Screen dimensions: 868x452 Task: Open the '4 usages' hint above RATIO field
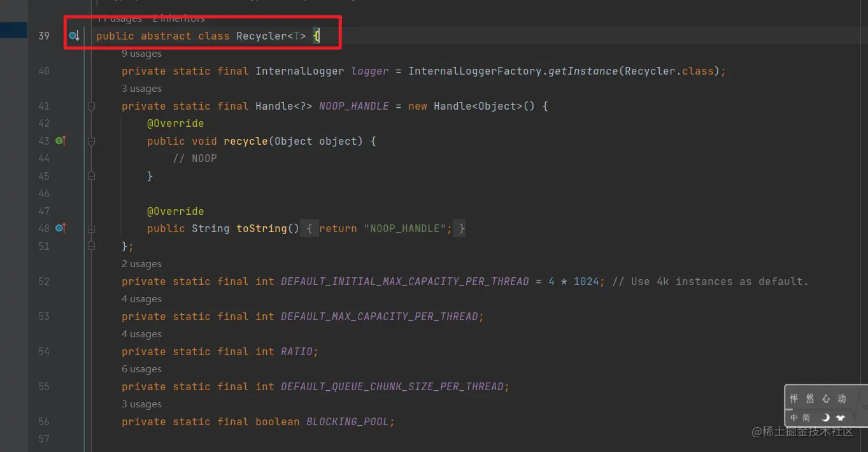(141, 334)
